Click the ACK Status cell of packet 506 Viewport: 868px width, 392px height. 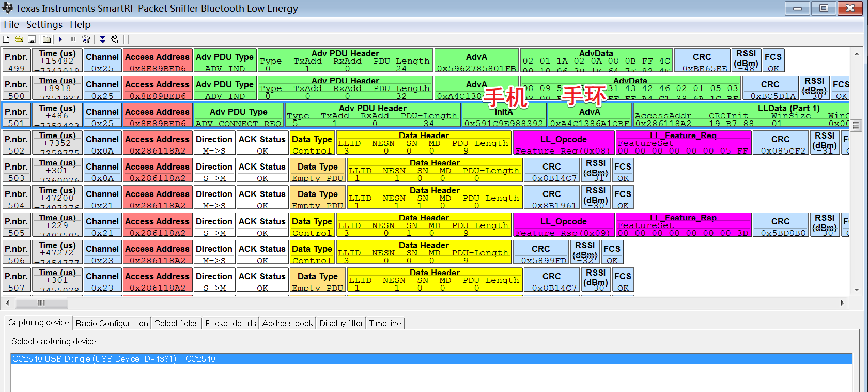pos(262,252)
